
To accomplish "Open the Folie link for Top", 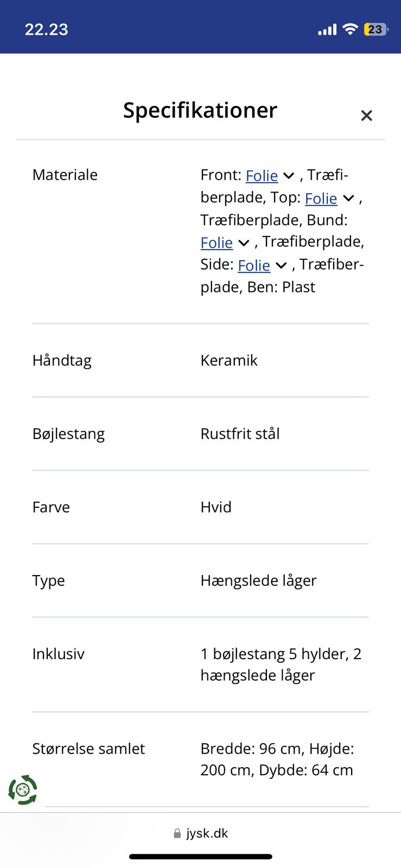I will (x=321, y=199).
